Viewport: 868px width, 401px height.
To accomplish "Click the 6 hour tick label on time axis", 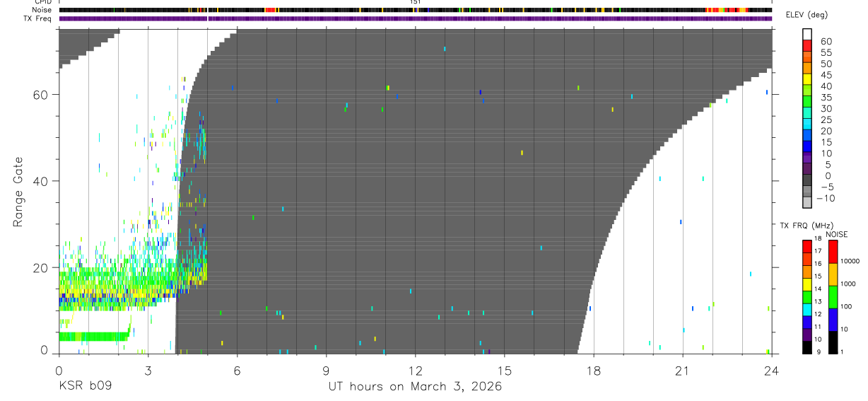I will click(237, 370).
